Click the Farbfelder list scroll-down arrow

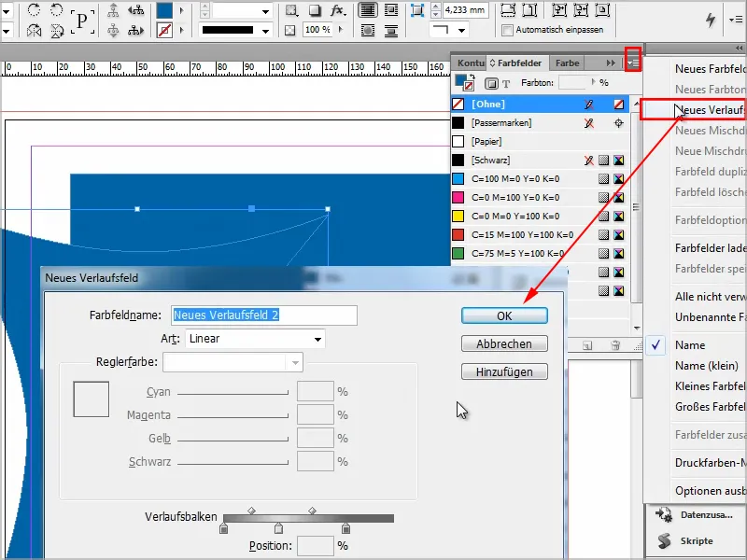637,328
